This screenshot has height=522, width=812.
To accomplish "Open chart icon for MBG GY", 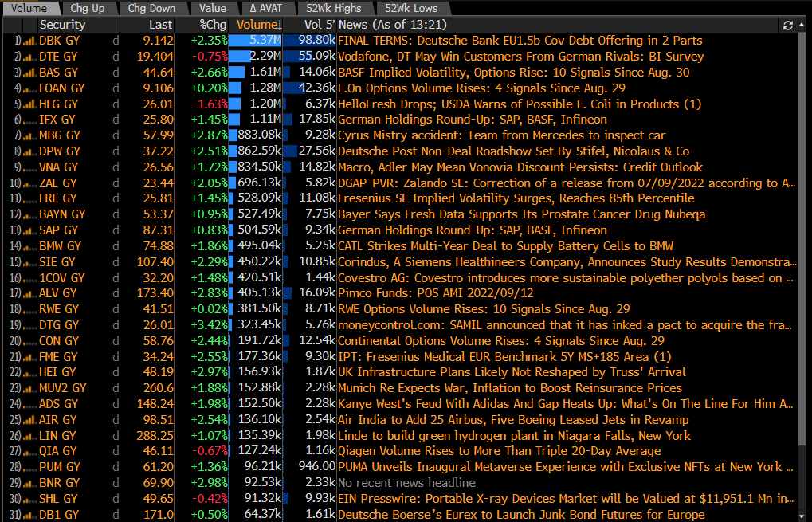I will (29, 135).
